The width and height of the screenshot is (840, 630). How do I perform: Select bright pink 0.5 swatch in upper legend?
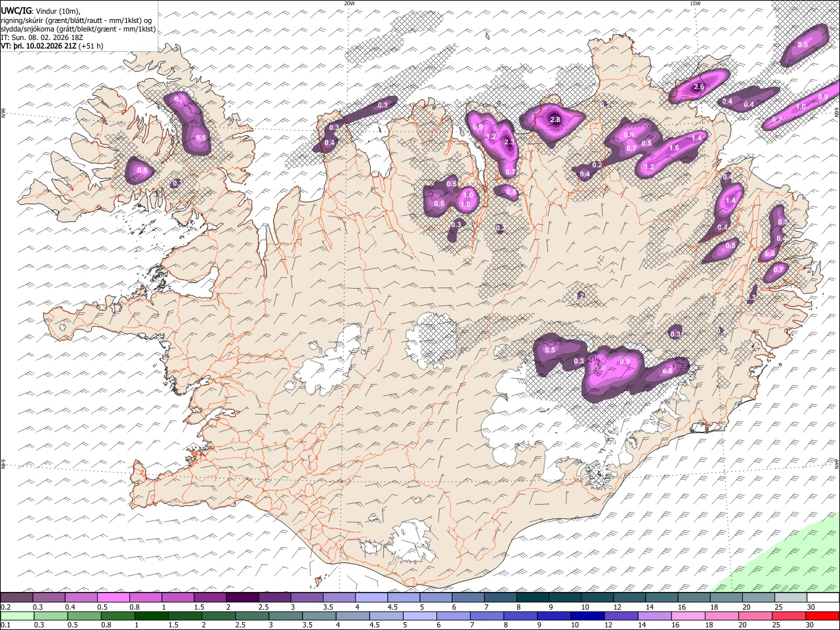114,597
